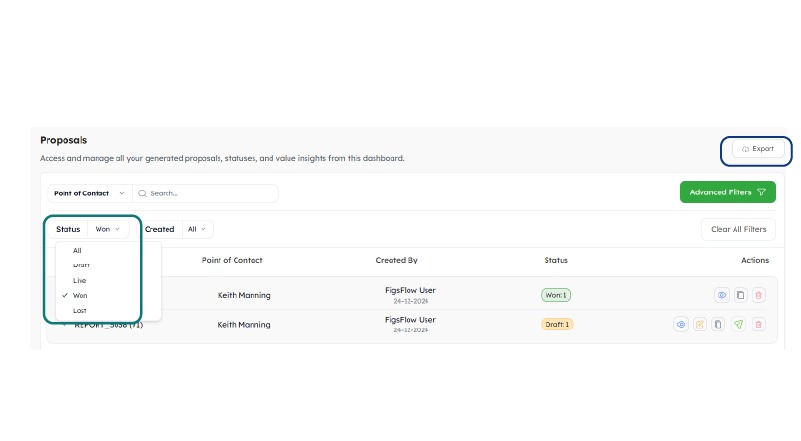Image resolution: width=801 pixels, height=441 pixels.
Task: Click FigsFlow User in the Won row
Action: click(x=410, y=290)
